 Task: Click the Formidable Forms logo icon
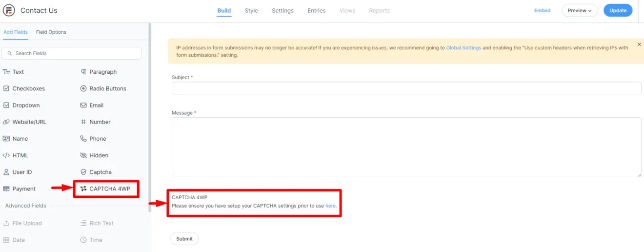[x=9, y=10]
